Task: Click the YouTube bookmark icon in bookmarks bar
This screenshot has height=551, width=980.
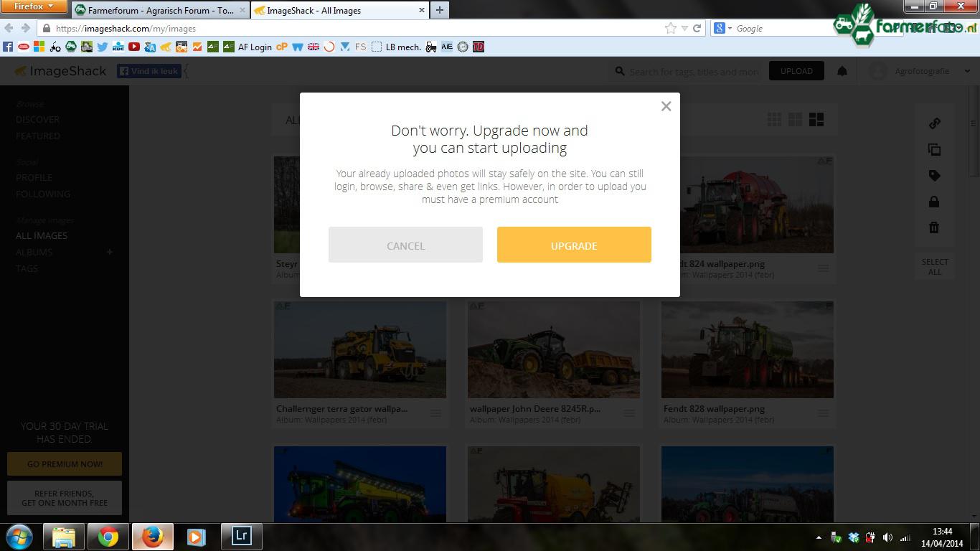Action: pyautogui.click(x=134, y=47)
